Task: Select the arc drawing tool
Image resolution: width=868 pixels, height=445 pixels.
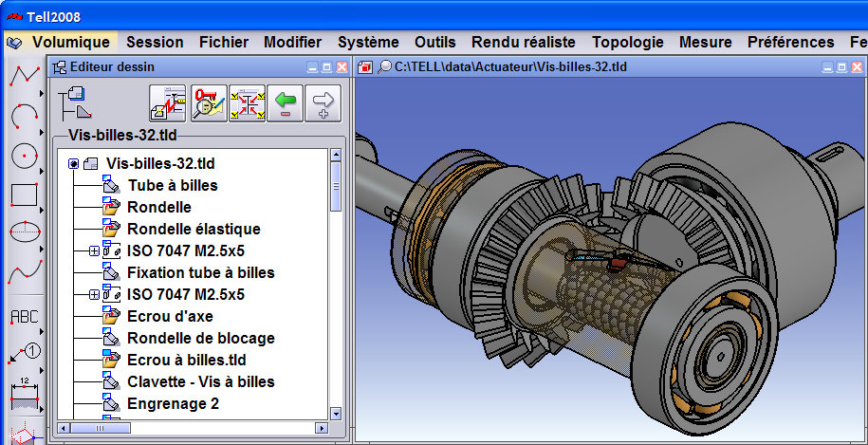Action: (x=23, y=117)
